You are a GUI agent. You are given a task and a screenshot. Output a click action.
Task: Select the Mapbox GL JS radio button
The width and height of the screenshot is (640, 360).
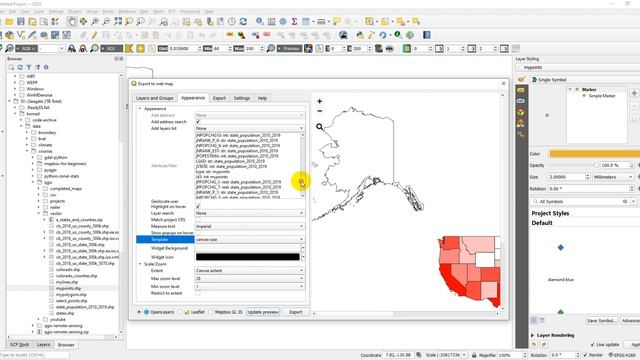[211, 312]
